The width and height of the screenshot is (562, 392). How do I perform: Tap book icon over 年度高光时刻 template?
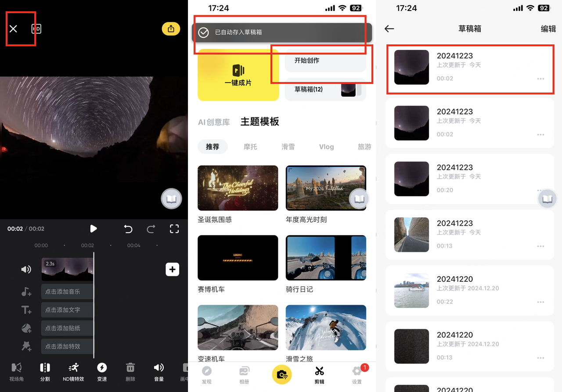[x=359, y=199]
